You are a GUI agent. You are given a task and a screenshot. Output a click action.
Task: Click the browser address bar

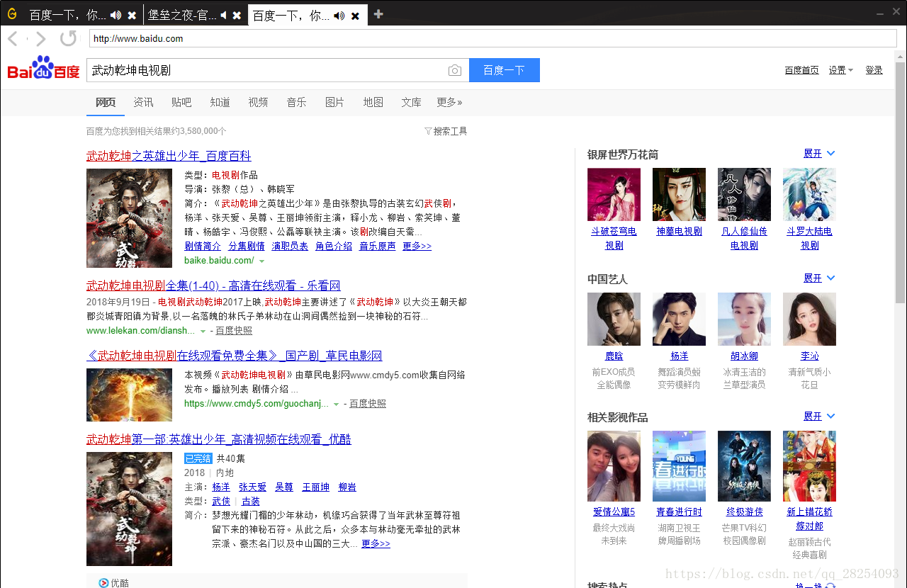[492, 39]
